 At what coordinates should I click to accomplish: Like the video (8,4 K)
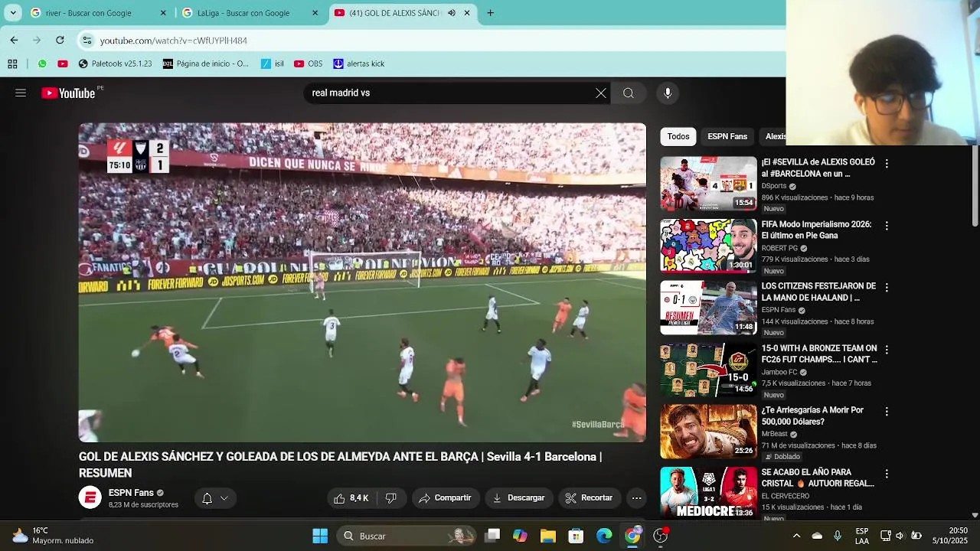[351, 498]
